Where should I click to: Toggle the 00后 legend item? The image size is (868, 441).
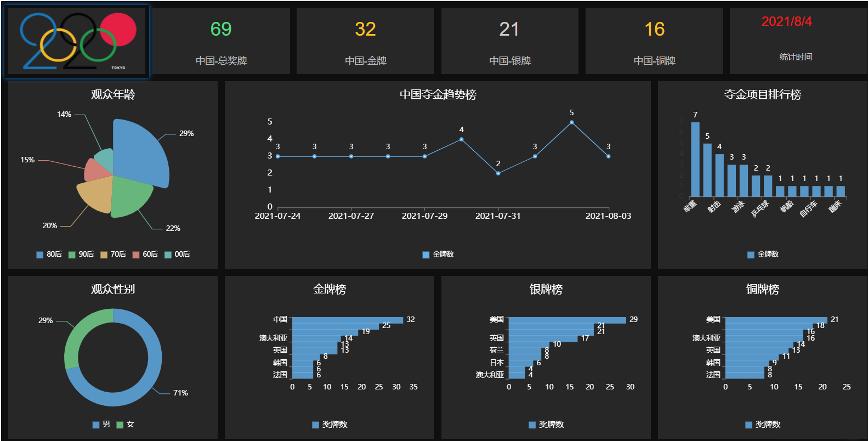pos(177,255)
